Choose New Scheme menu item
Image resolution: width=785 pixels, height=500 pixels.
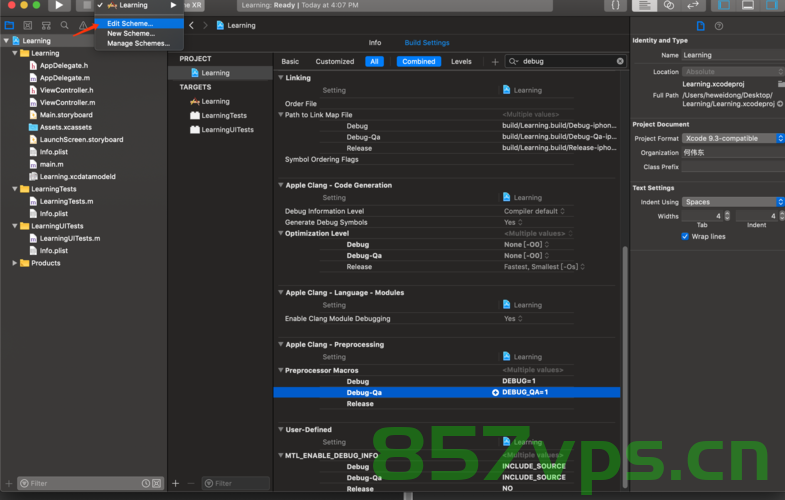[139, 34]
